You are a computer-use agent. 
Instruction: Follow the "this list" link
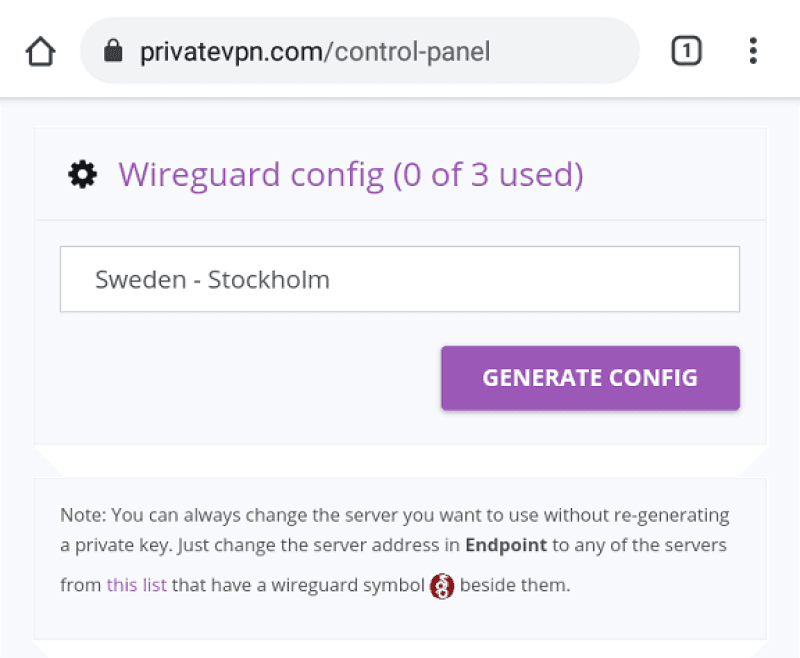coord(137,585)
